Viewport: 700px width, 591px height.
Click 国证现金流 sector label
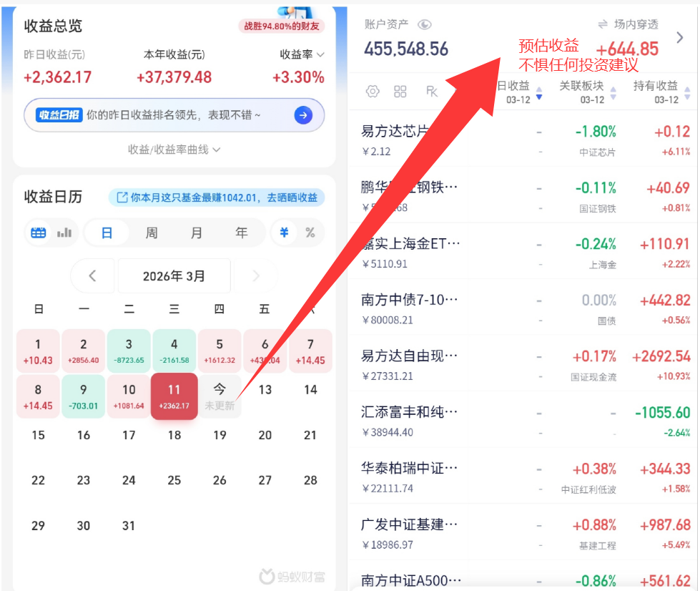point(593,377)
